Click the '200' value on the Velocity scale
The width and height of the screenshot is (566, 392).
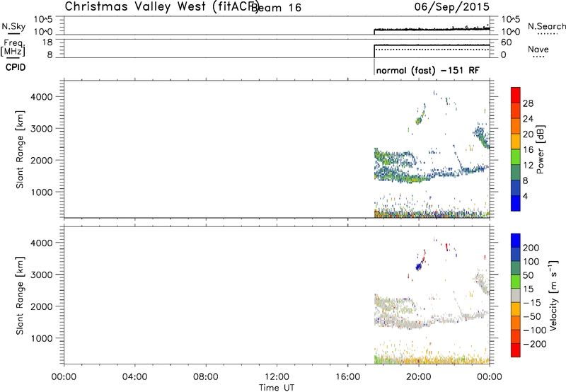pos(531,248)
